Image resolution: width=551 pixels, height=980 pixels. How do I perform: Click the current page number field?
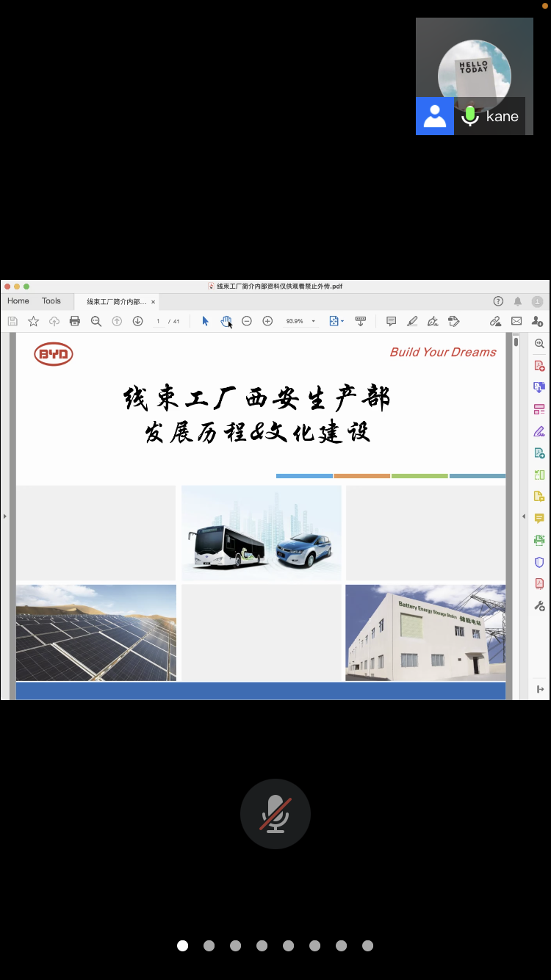pos(158,321)
